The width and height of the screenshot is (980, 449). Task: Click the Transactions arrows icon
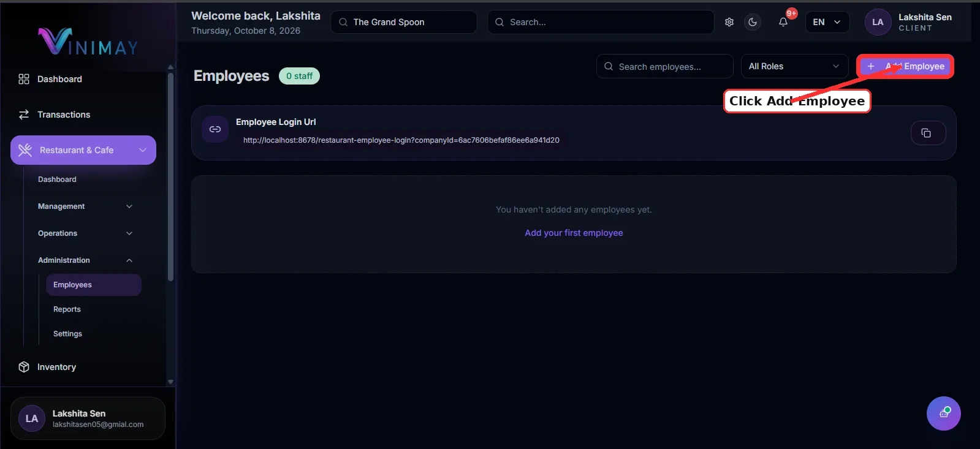[24, 115]
